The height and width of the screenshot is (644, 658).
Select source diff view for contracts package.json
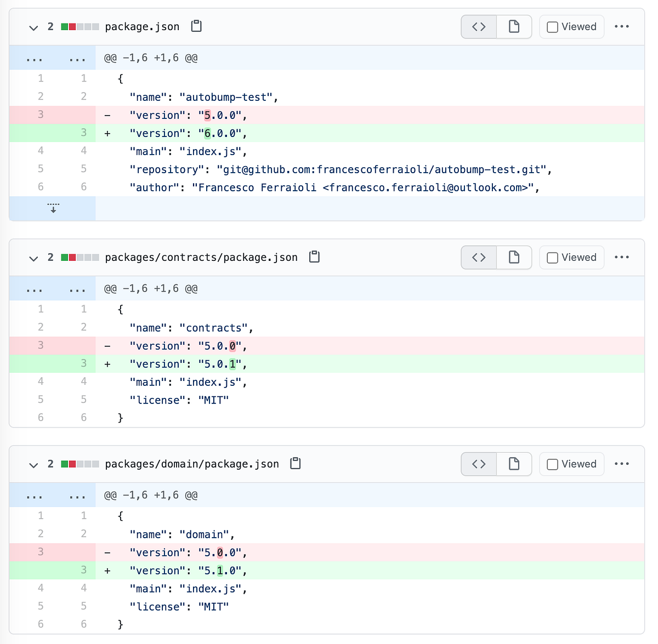[x=478, y=257]
